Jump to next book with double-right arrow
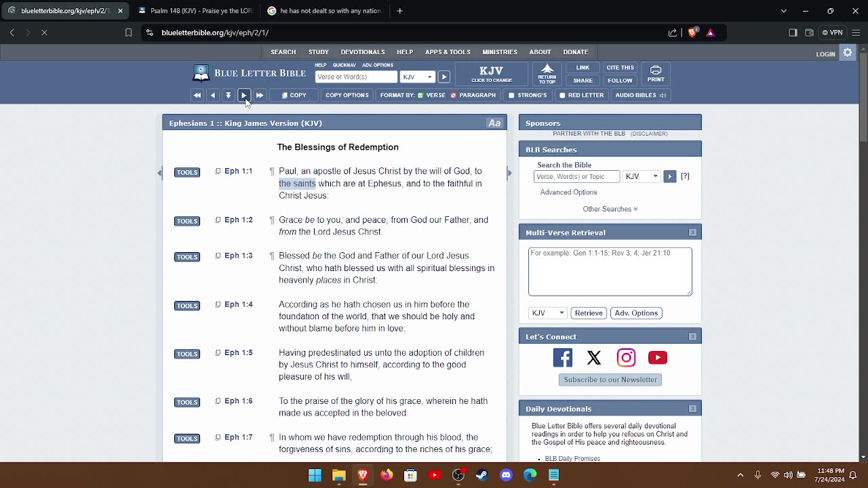 click(x=260, y=96)
